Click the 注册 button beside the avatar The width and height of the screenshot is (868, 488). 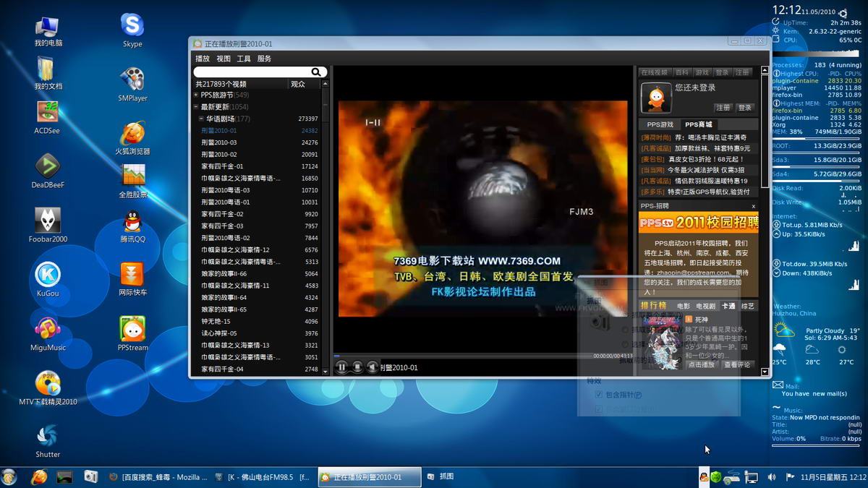coord(723,108)
